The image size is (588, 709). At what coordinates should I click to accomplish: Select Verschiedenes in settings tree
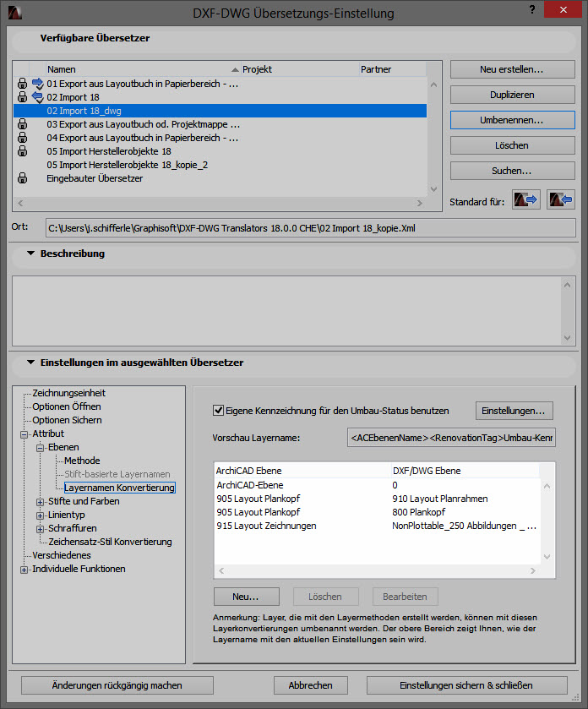click(x=62, y=555)
